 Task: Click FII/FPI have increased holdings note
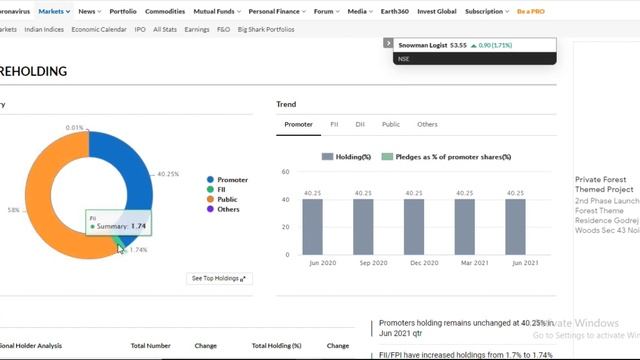466,355
